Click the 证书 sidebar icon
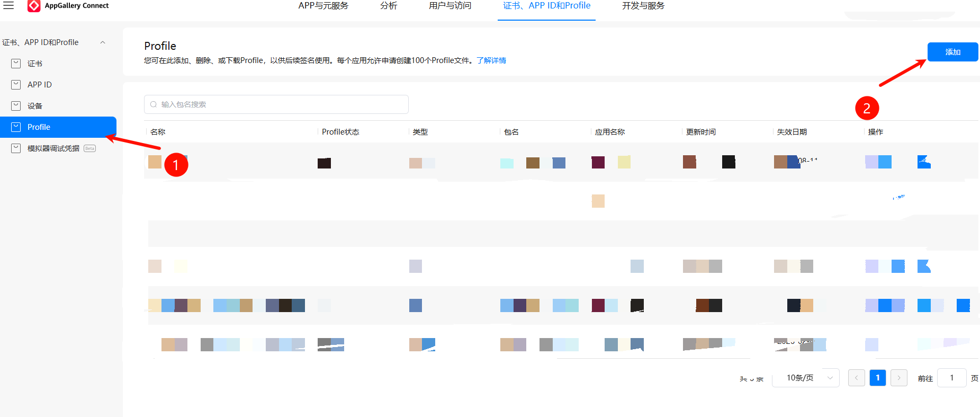Image resolution: width=980 pixels, height=417 pixels. (16, 64)
